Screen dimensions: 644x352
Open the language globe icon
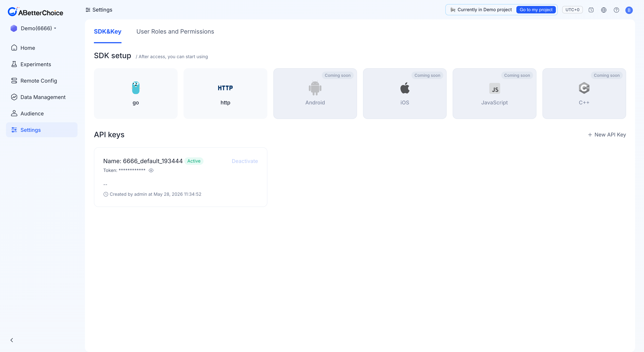[x=604, y=10]
